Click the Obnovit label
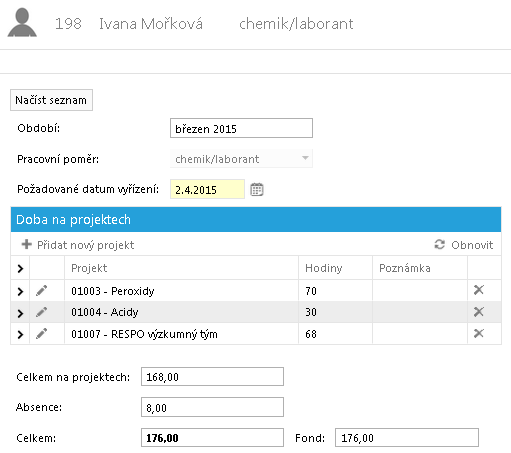The image size is (511, 453). [x=472, y=245]
